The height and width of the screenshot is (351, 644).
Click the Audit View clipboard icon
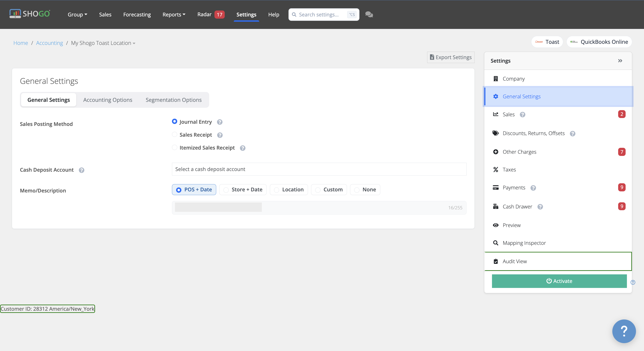coord(495,261)
